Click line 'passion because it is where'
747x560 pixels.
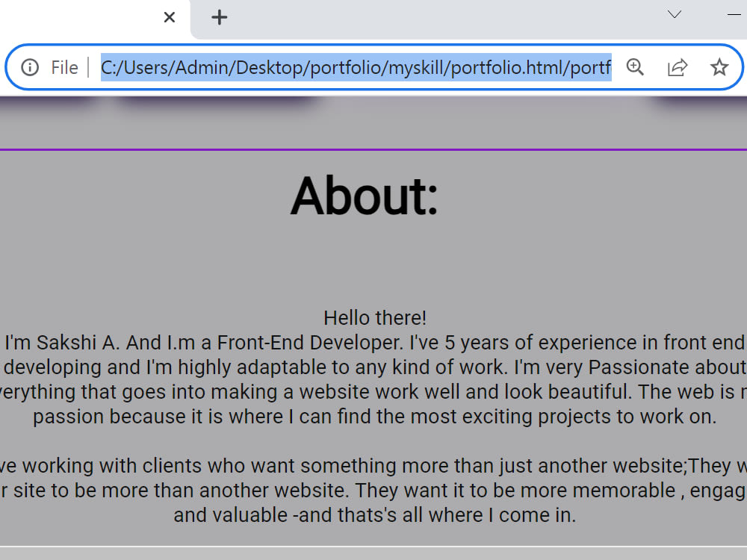375,416
